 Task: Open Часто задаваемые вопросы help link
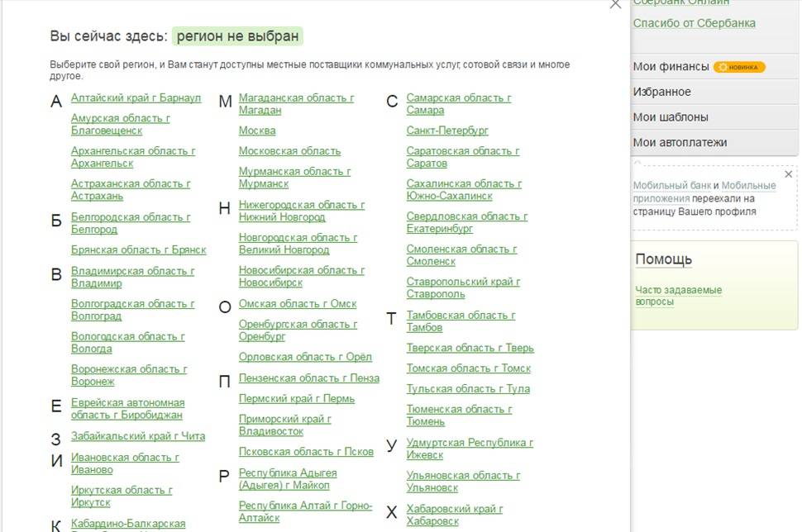click(678, 296)
